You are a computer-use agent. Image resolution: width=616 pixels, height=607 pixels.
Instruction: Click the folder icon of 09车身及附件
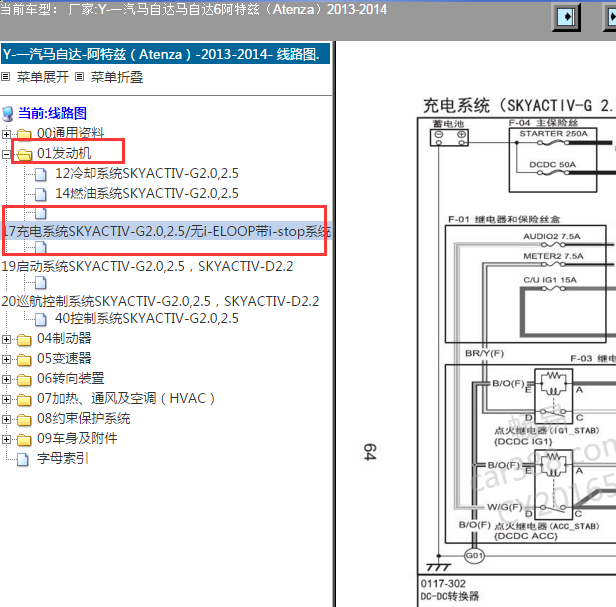[24, 439]
